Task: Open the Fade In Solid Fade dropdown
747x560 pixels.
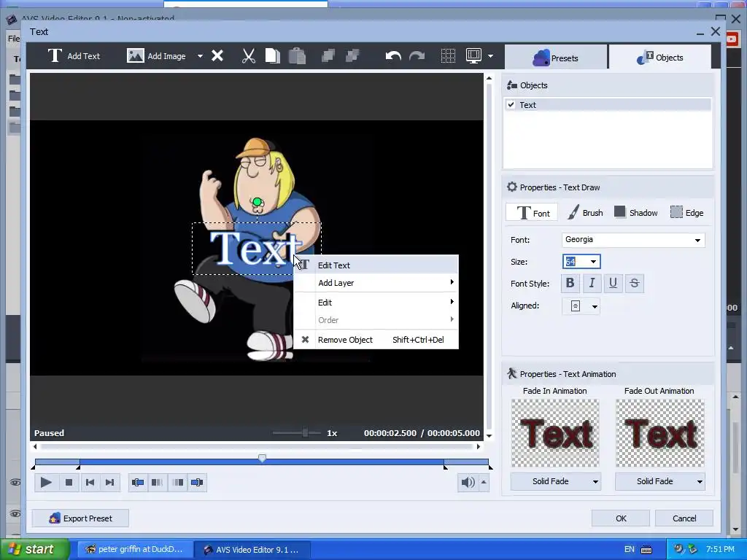Action: pyautogui.click(x=555, y=481)
